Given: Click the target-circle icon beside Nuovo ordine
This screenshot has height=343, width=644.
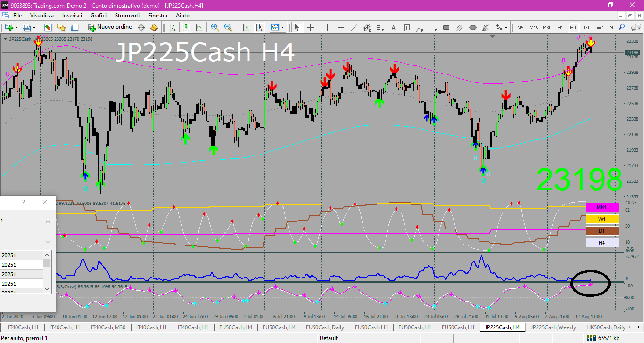Looking at the screenshot, I should 141,27.
